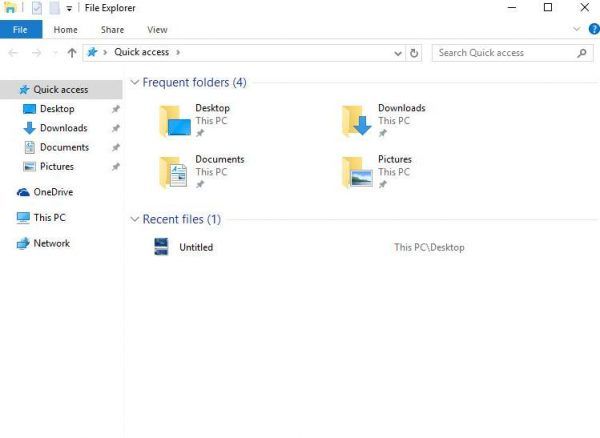Screen dimensions: 600x438
Task: Open Pictures in the navigation pane
Action: pyautogui.click(x=57, y=167)
